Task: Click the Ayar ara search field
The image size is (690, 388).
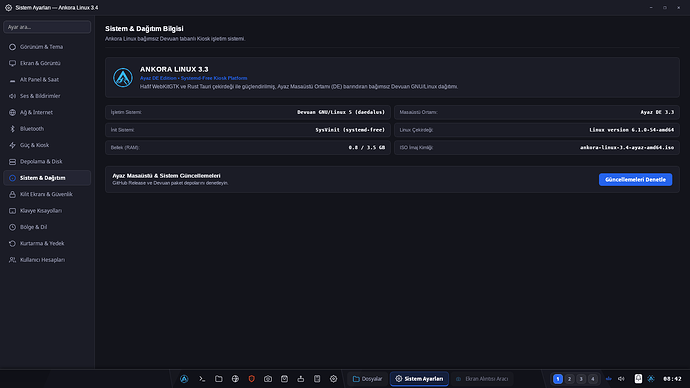Action: [x=47, y=27]
